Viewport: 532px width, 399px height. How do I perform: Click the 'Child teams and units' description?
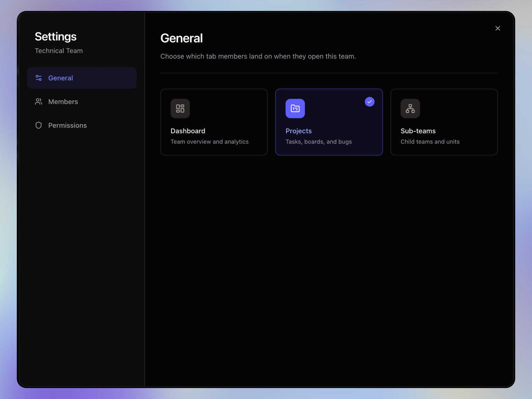[430, 142]
